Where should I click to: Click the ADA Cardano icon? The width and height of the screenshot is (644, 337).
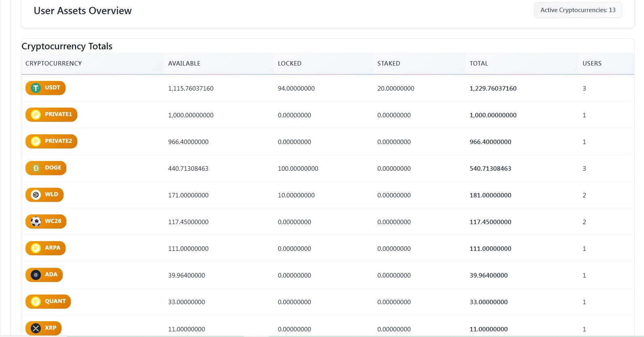point(36,275)
